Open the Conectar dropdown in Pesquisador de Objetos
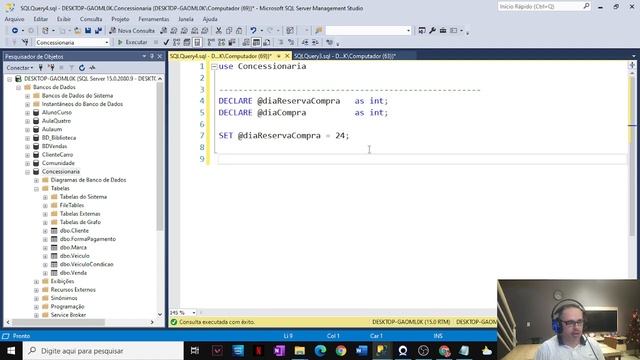Screen dimensions: 640x360 (x=20, y=68)
